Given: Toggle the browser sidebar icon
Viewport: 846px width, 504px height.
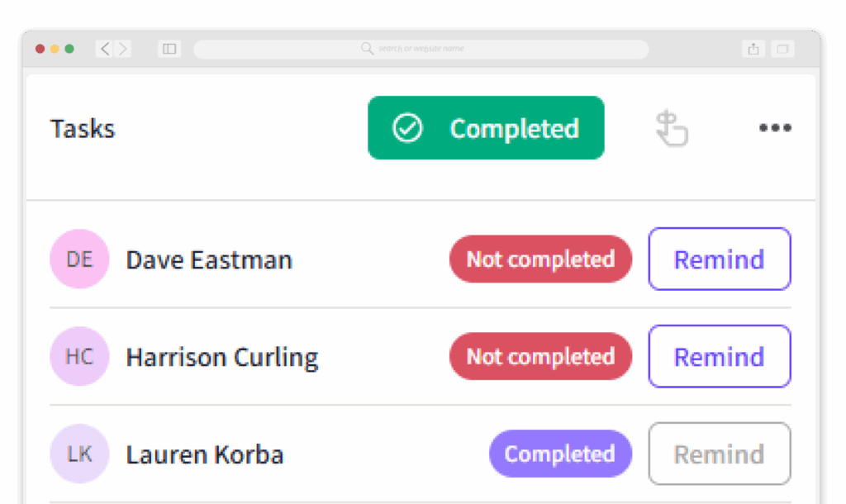Looking at the screenshot, I should click(169, 49).
